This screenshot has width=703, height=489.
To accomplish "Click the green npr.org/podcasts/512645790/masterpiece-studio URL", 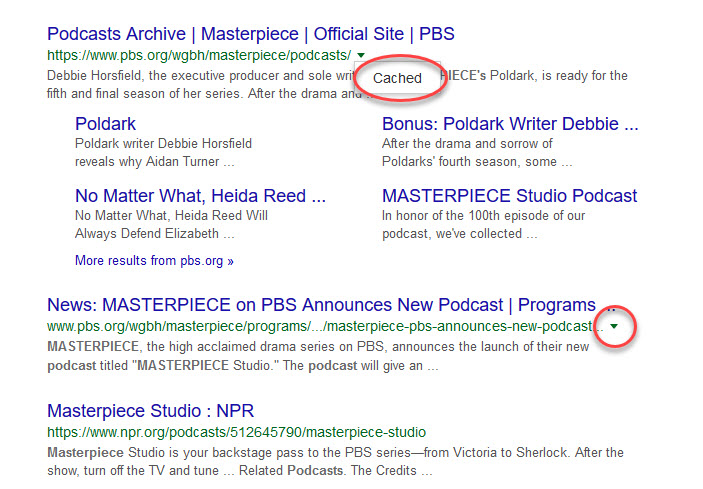I will (236, 432).
